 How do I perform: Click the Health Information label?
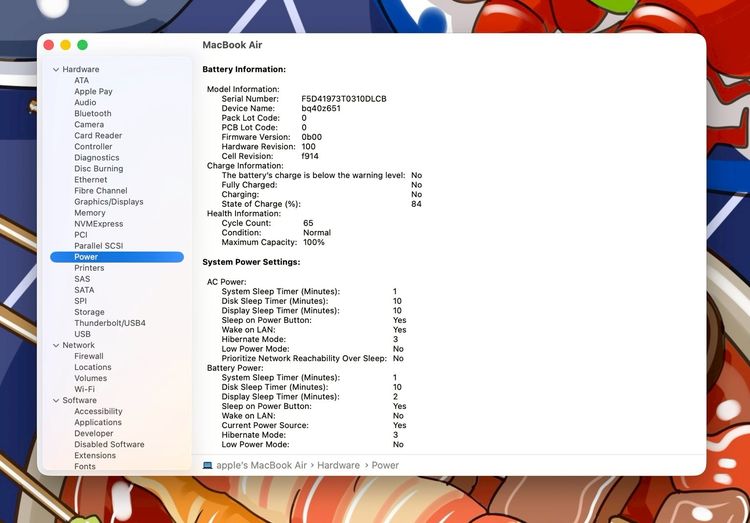pyautogui.click(x=244, y=213)
